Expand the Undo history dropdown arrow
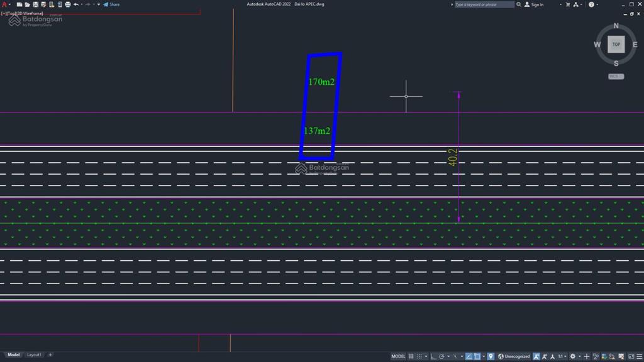This screenshot has width=644, height=362. click(82, 4)
